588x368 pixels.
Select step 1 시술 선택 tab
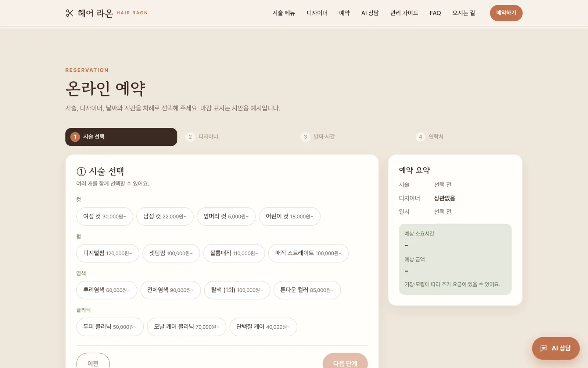click(121, 137)
